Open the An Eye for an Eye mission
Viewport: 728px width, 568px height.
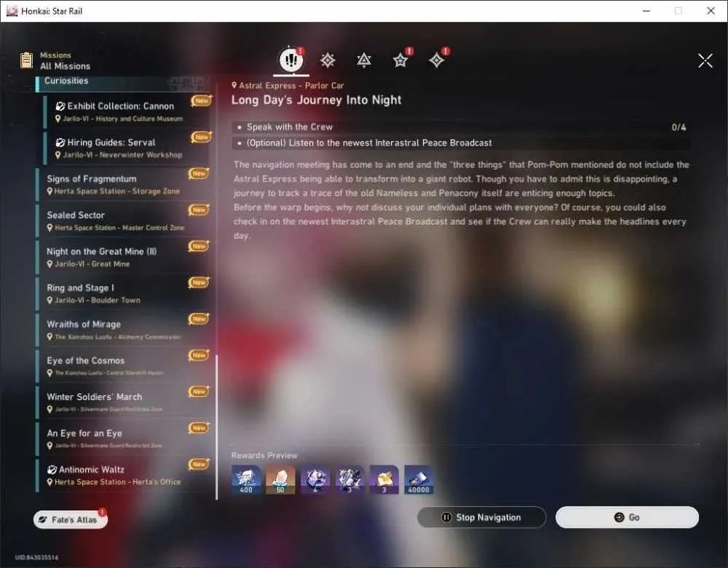122,438
